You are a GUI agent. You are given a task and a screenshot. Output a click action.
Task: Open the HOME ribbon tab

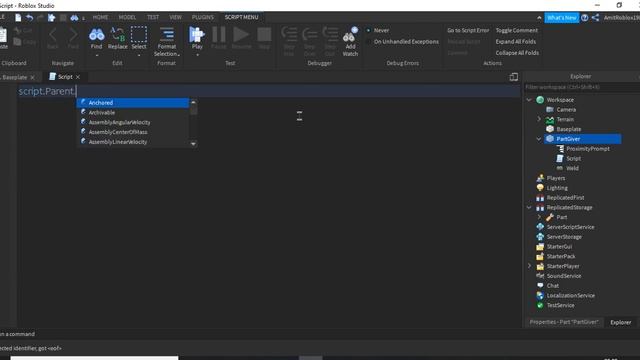(x=100, y=17)
